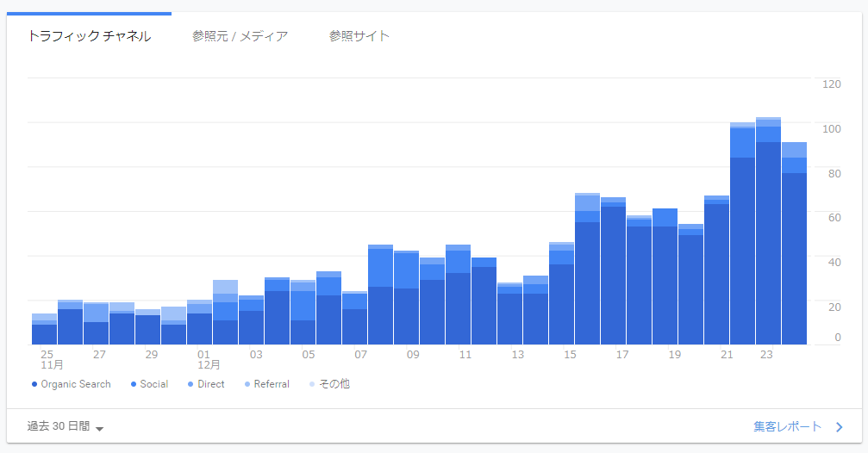Click the x-axis date label 13
868x453 pixels.
(x=517, y=355)
